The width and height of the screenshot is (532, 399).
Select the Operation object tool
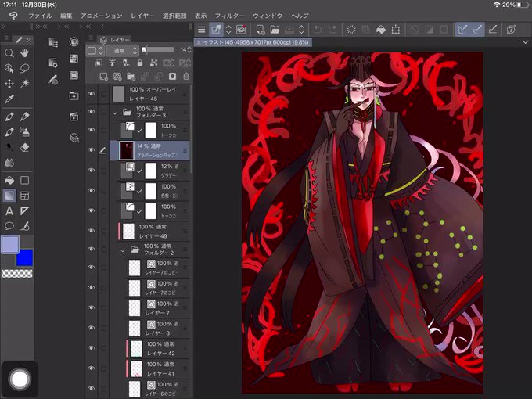point(9,68)
